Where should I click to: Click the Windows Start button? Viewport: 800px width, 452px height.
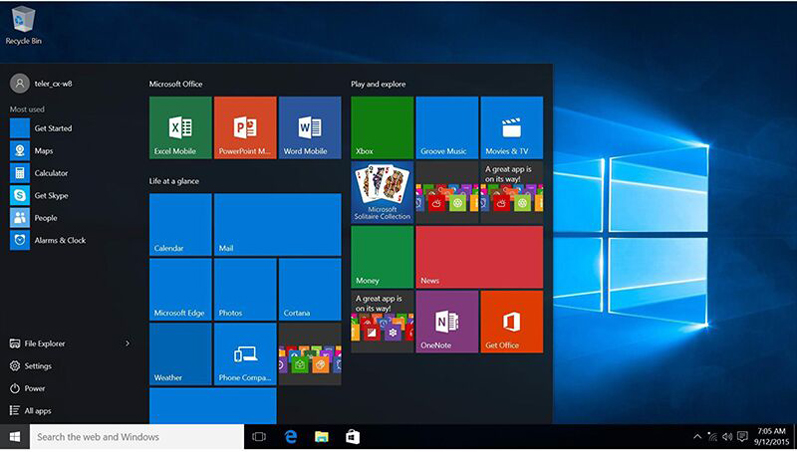[15, 437]
